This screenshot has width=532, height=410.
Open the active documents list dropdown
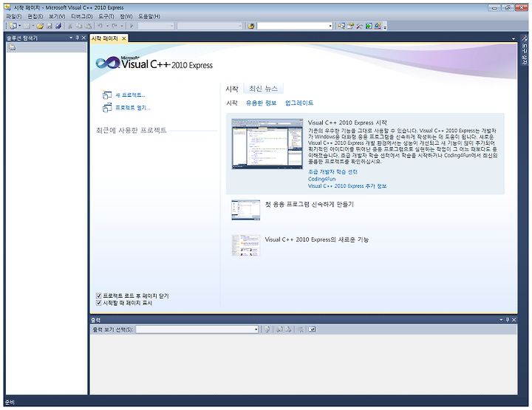point(514,38)
